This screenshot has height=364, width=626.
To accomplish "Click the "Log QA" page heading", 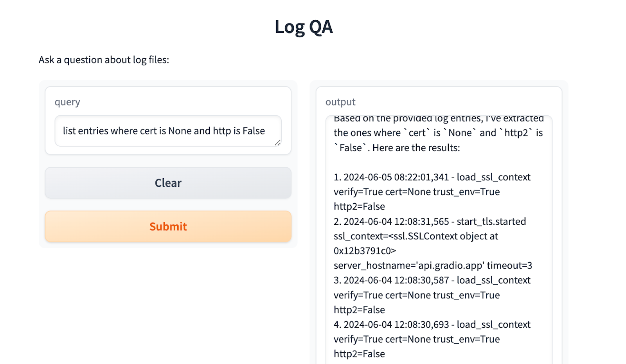I will pyautogui.click(x=304, y=27).
